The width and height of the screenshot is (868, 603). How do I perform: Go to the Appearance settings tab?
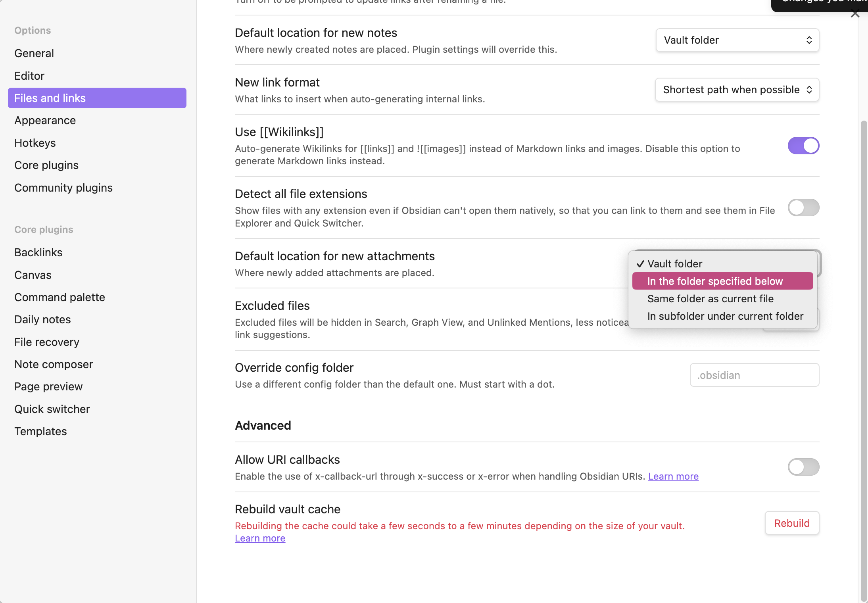[x=45, y=120]
